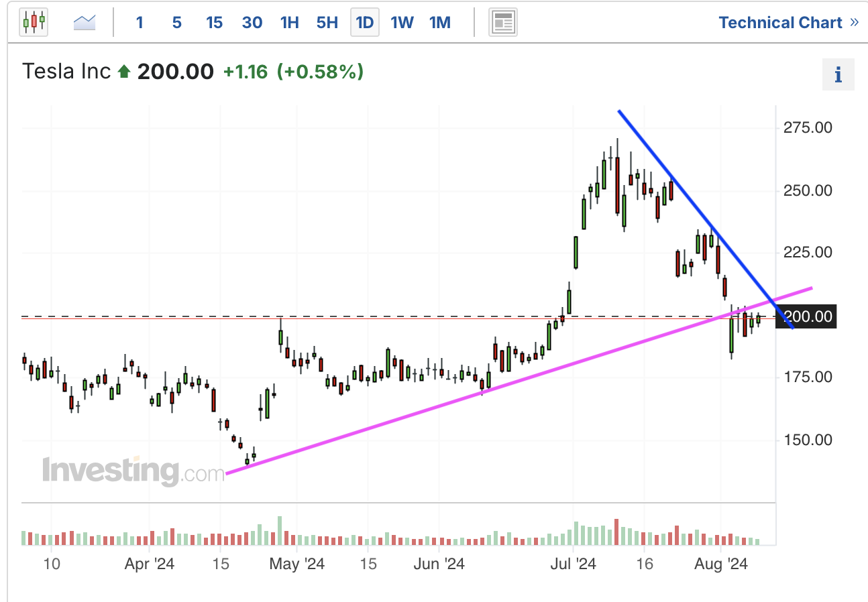Select the 5 minute timeframe
The image size is (868, 602).
(177, 23)
